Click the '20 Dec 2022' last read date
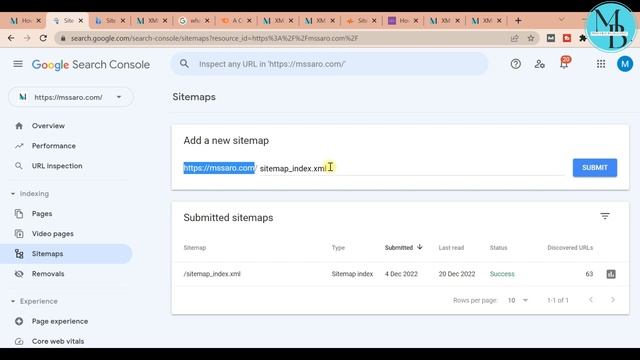Viewport: 640px width, 360px height. [457, 274]
